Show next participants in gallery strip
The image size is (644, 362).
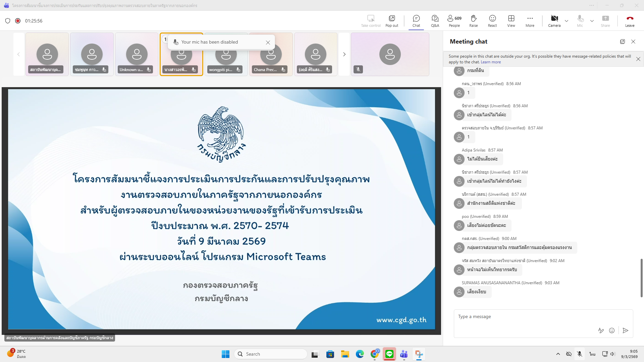344,54
